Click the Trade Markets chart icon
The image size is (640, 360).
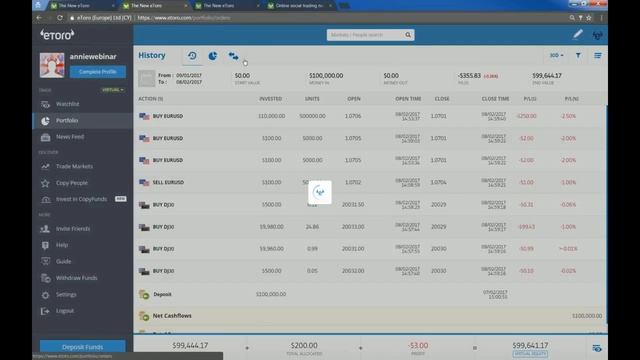point(45,167)
